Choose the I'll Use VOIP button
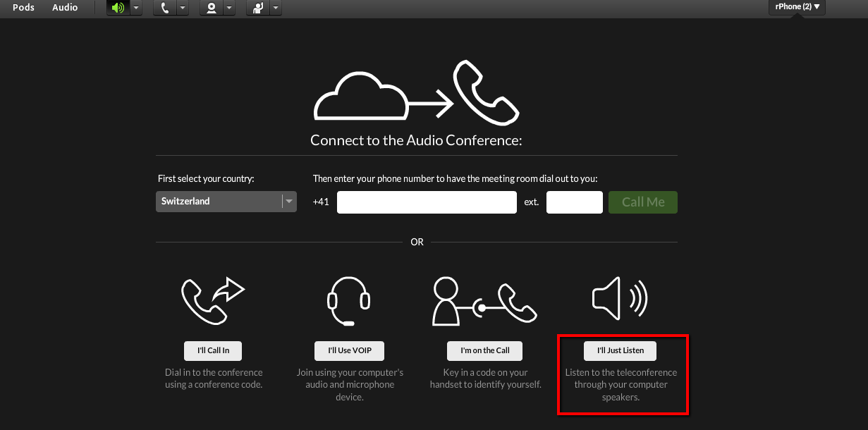 350,350
